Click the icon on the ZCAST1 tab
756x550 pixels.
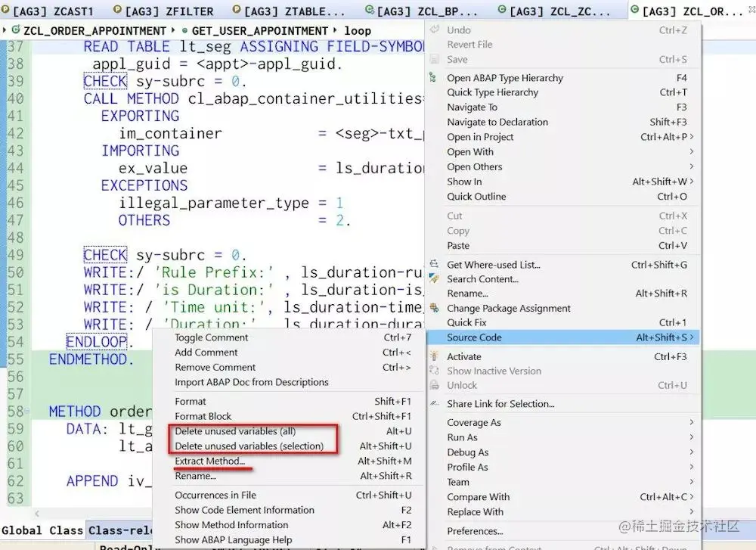click(5, 10)
